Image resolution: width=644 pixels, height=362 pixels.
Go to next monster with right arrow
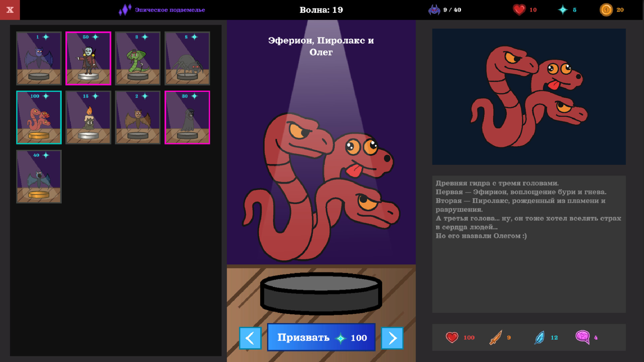(392, 338)
